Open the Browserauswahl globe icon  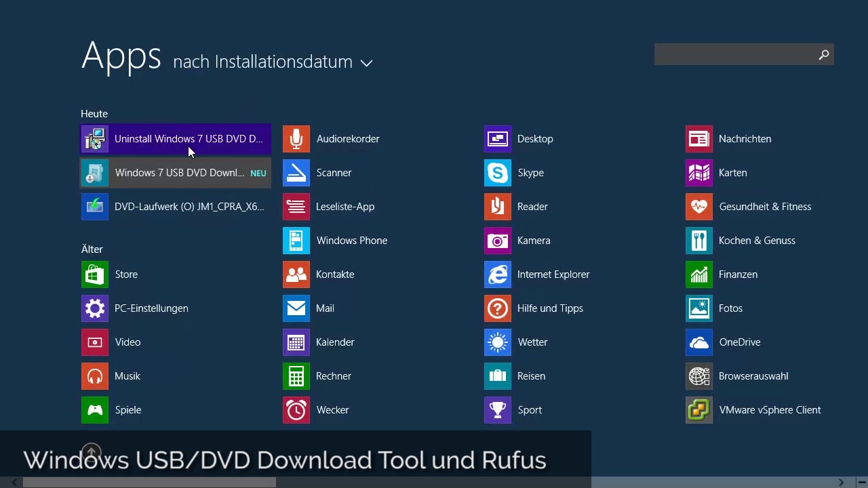(x=699, y=376)
